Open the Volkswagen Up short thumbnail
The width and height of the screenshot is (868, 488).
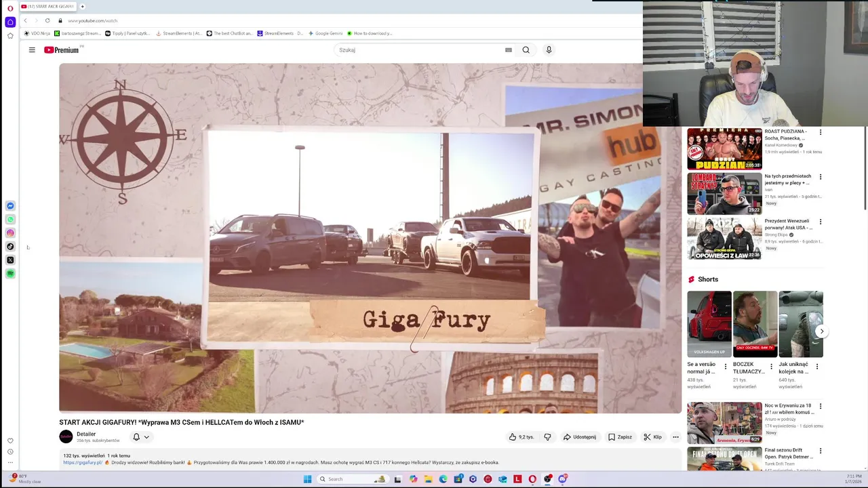point(709,324)
